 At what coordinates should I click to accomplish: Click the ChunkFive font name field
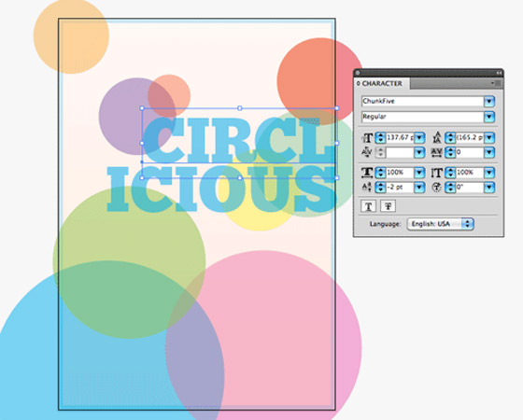click(422, 102)
